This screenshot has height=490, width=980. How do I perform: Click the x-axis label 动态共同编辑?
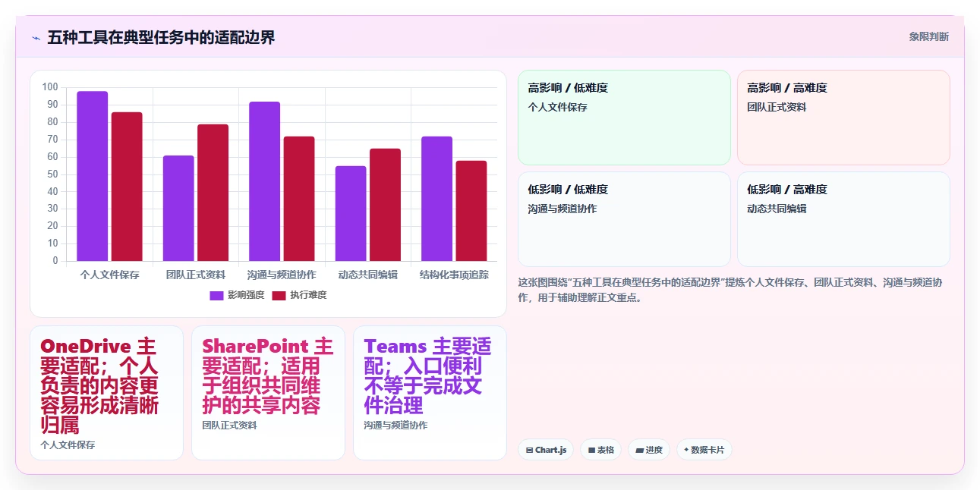coord(368,275)
